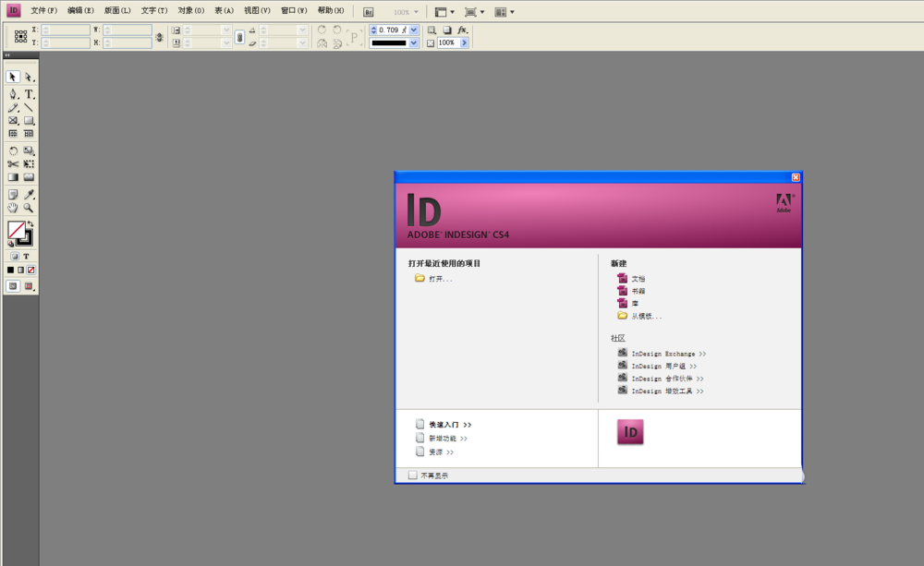
Task: Open the stroke style dropdown
Action: (414, 43)
